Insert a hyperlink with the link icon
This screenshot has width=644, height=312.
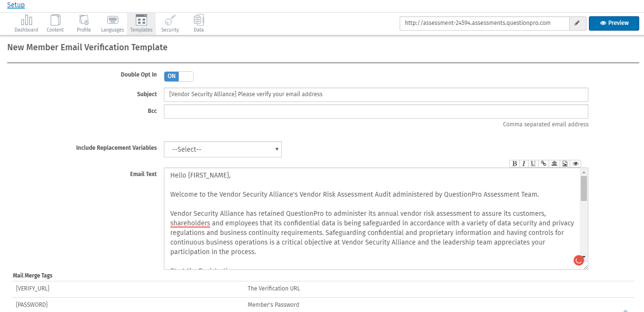pyautogui.click(x=543, y=163)
